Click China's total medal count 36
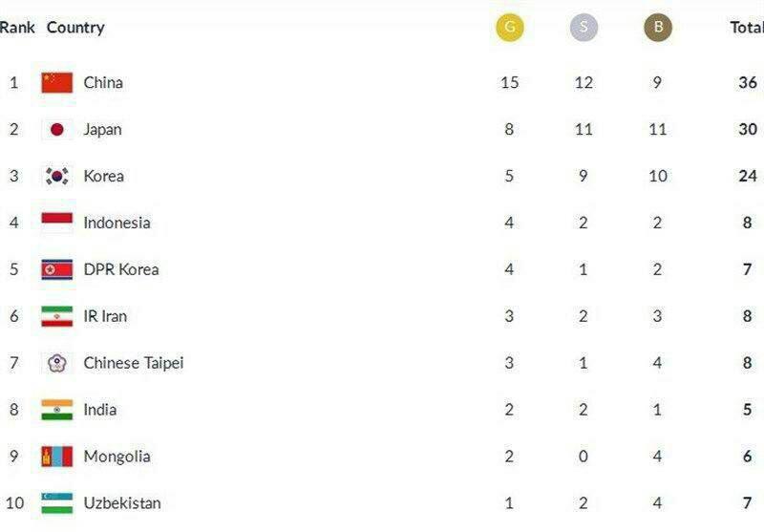 [x=748, y=82]
